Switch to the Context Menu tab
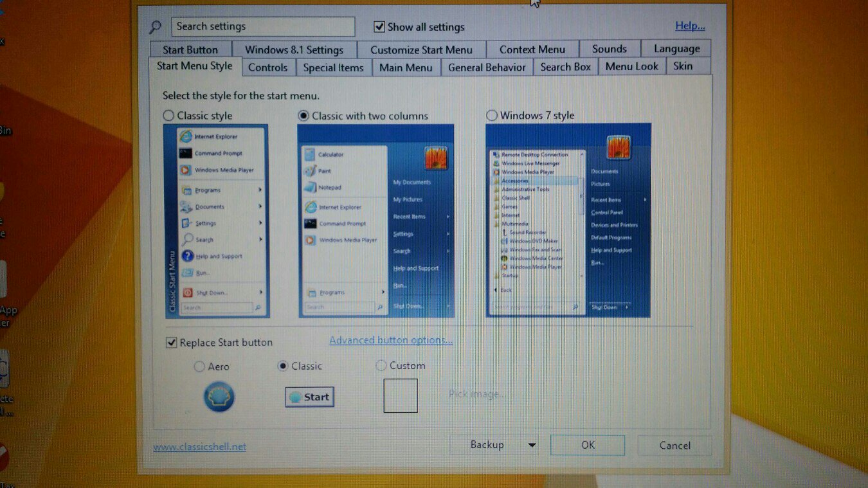This screenshot has height=488, width=868. point(532,49)
